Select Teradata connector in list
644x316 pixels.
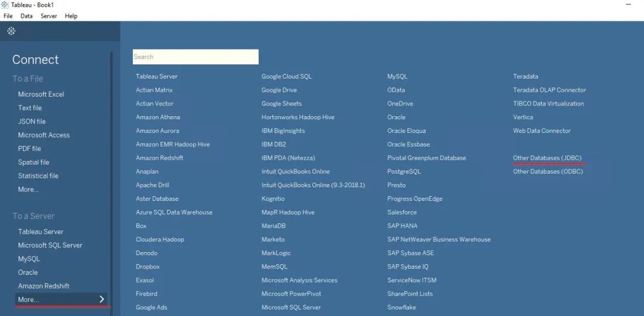[525, 76]
